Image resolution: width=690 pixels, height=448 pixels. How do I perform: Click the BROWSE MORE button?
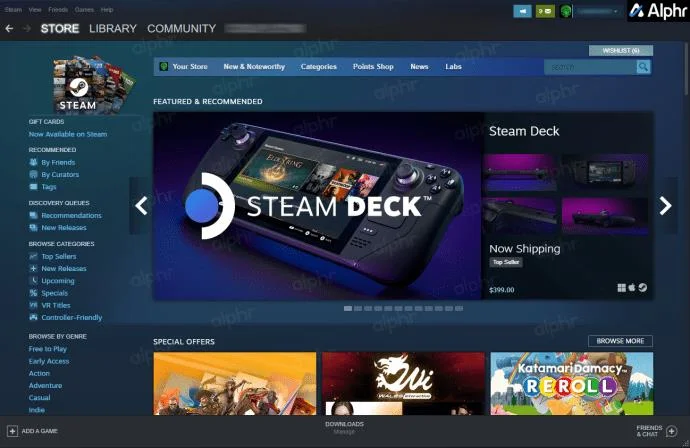[620, 341]
